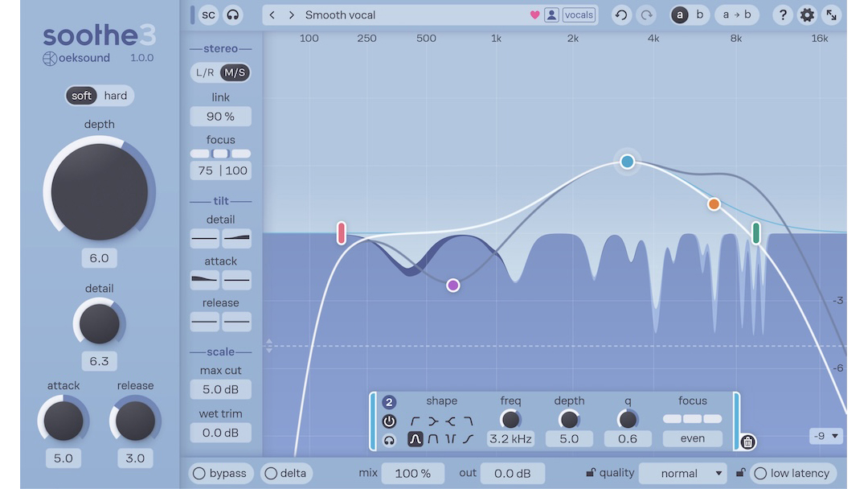
Task: Open the -9 graph range dropdown
Action: click(825, 436)
